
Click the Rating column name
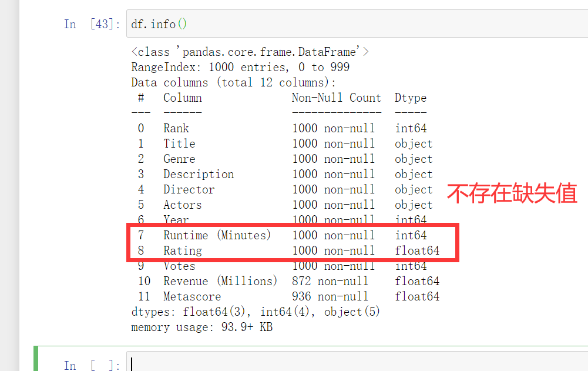[x=183, y=251]
